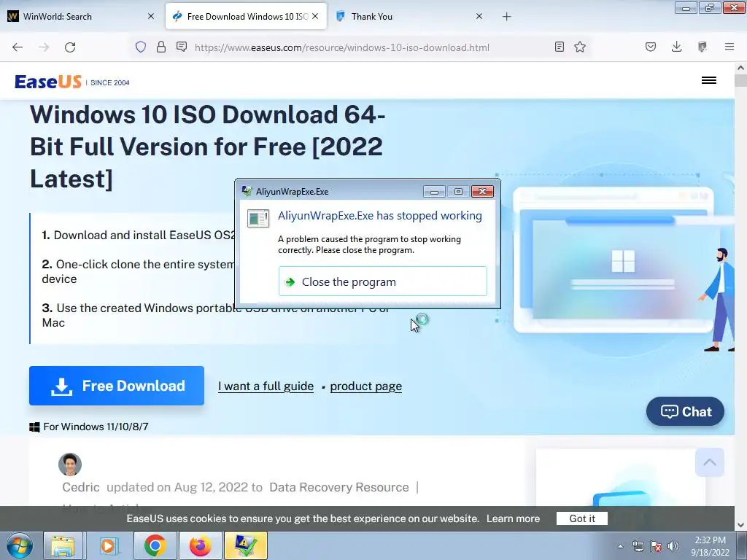
Task: Click Close the program in the error dialog
Action: [382, 281]
